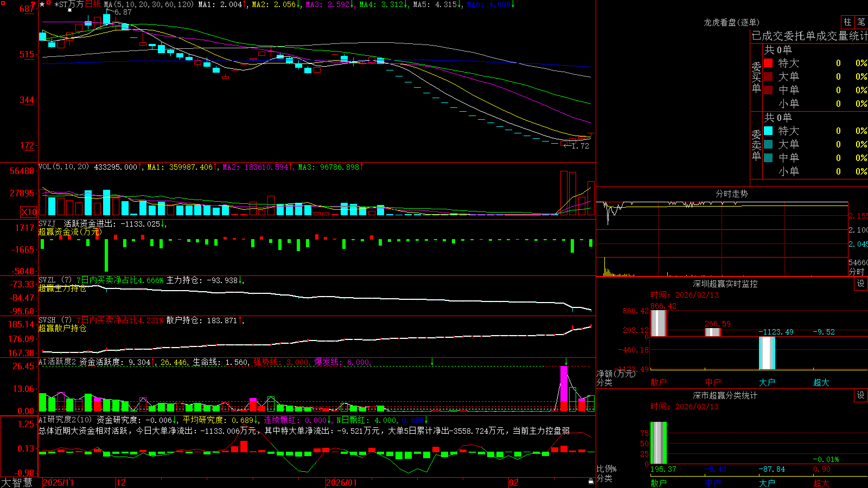Click the SVSH (7) indicator name

point(55,320)
